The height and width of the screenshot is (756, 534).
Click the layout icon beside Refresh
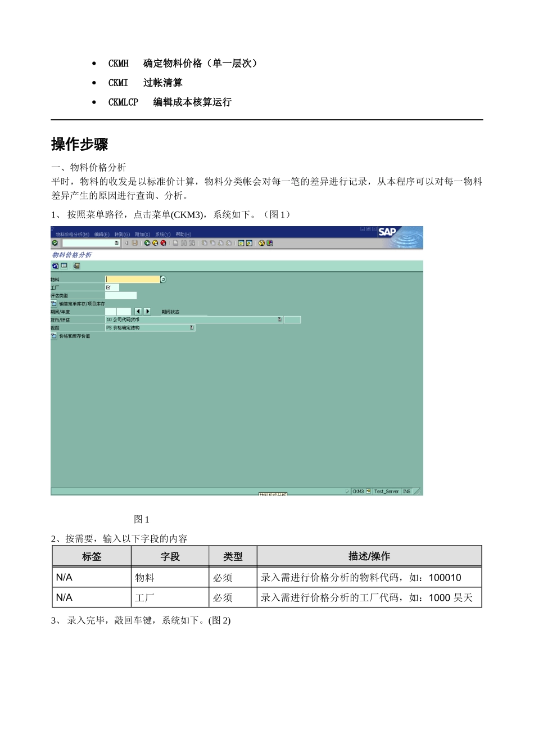click(x=64, y=265)
